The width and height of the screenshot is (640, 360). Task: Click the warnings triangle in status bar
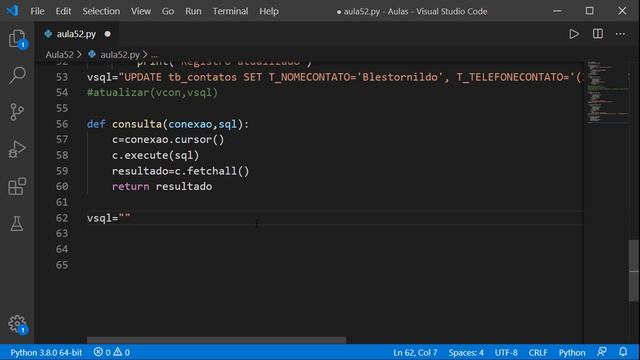click(118, 352)
